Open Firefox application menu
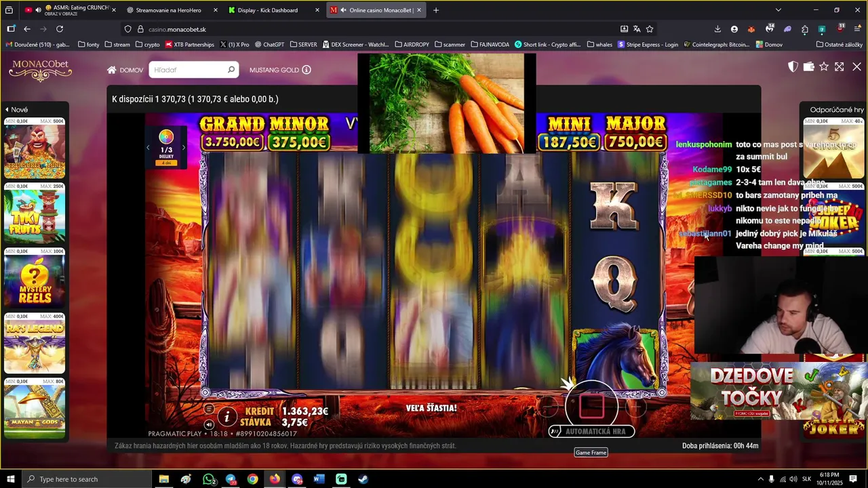The width and height of the screenshot is (868, 488). (x=857, y=29)
